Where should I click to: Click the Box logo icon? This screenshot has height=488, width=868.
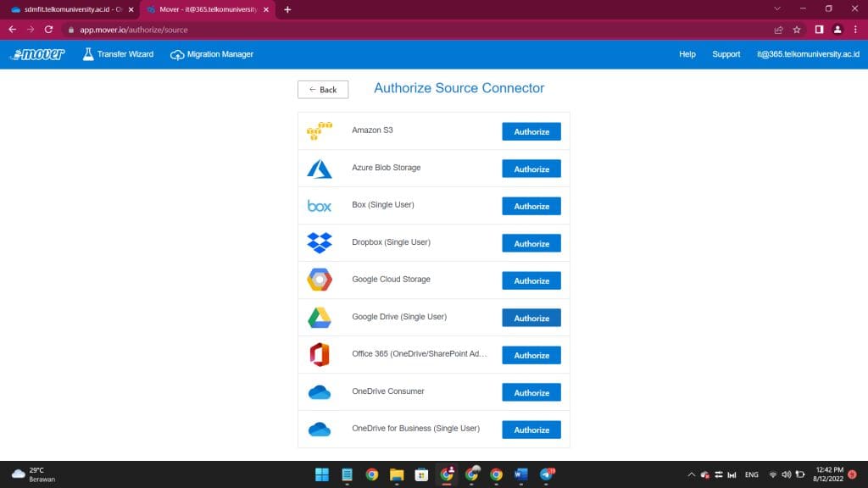coord(320,206)
